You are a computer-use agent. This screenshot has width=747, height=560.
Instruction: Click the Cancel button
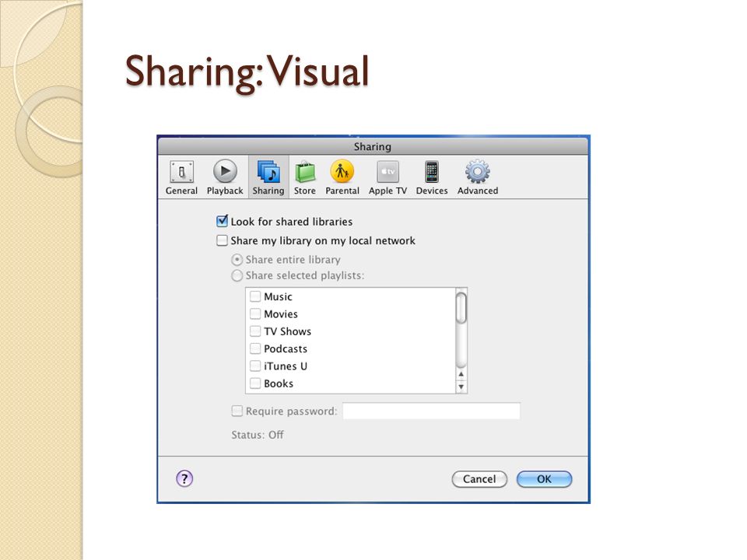tap(479, 479)
